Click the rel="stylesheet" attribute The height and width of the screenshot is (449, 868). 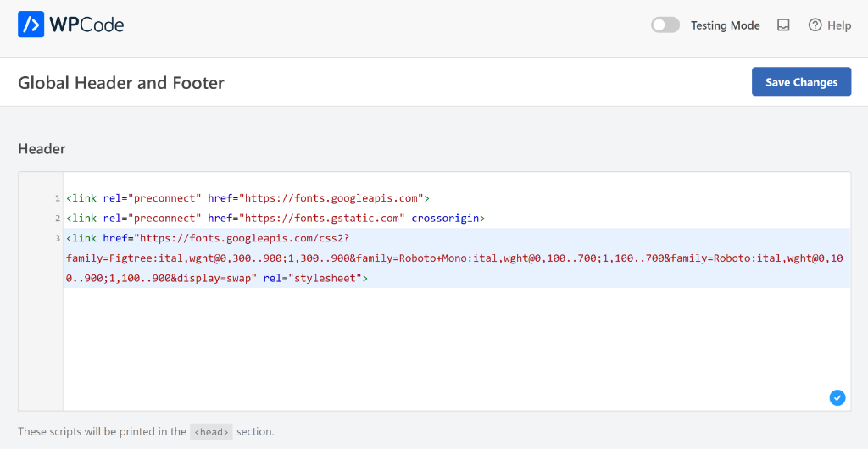[313, 278]
